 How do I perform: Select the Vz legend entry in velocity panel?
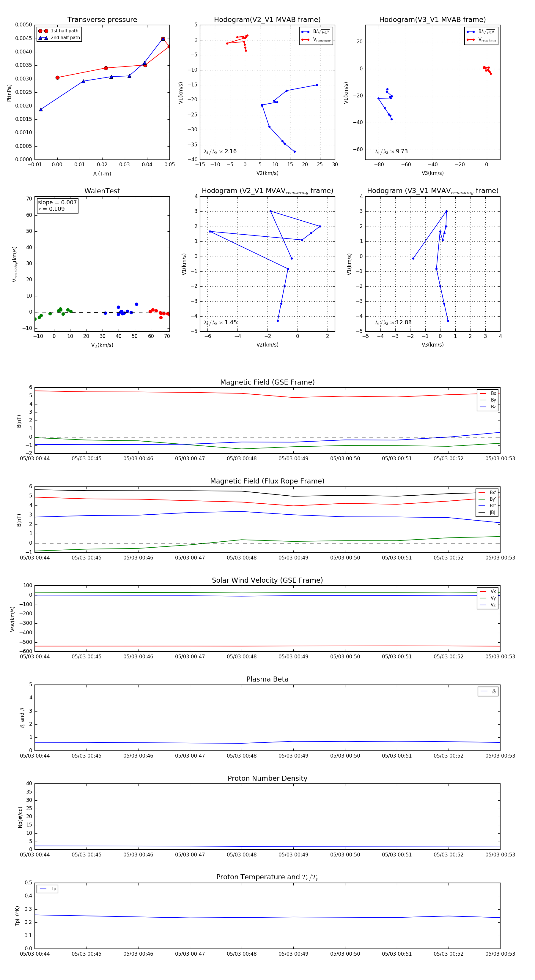click(488, 605)
